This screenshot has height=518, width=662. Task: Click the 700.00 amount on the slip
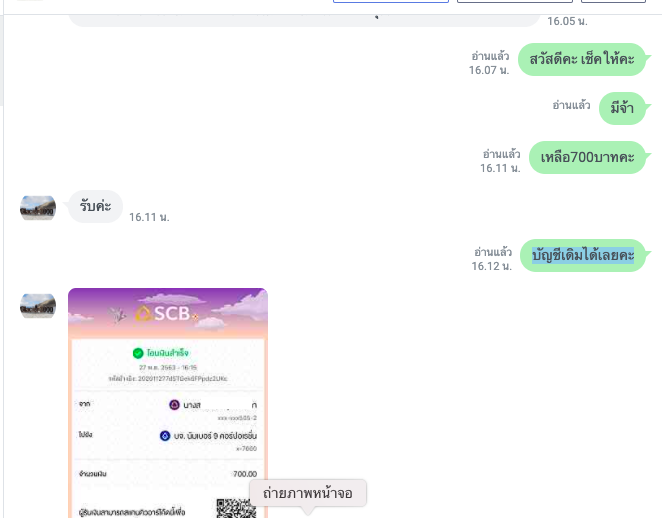coord(245,474)
